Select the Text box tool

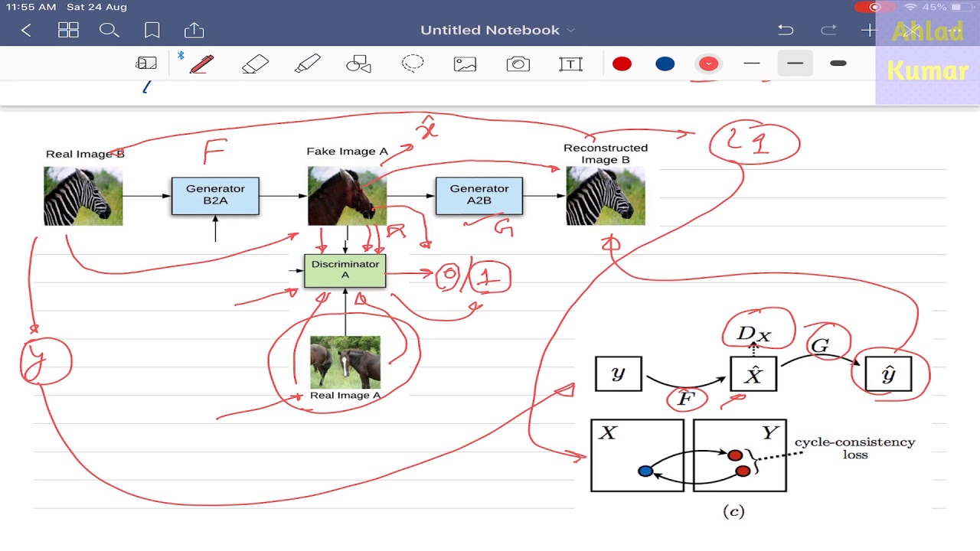tap(570, 64)
